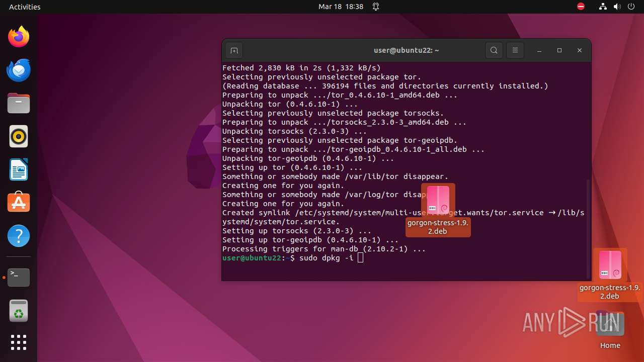The width and height of the screenshot is (644, 362).
Task: Open the volume indicator in top bar
Action: click(x=617, y=7)
